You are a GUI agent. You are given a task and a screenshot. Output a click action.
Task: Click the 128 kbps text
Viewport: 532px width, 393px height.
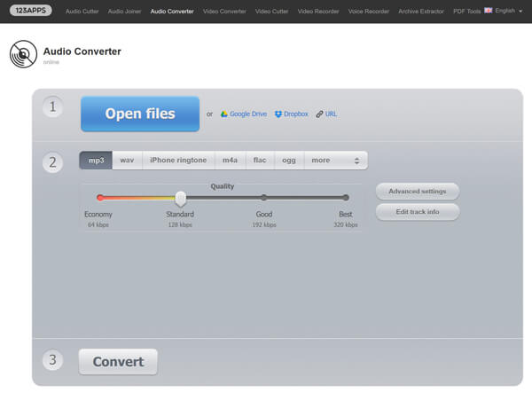[180, 224]
